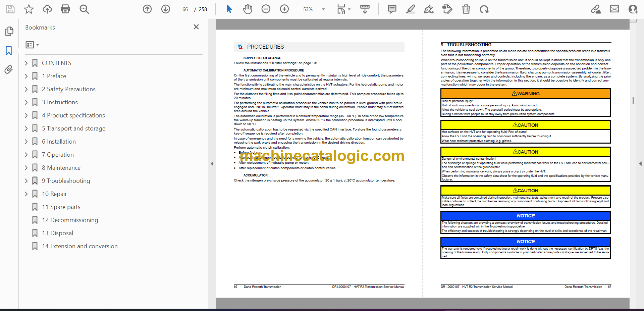Print the document
The height and width of the screenshot is (311, 644).
(x=65, y=9)
